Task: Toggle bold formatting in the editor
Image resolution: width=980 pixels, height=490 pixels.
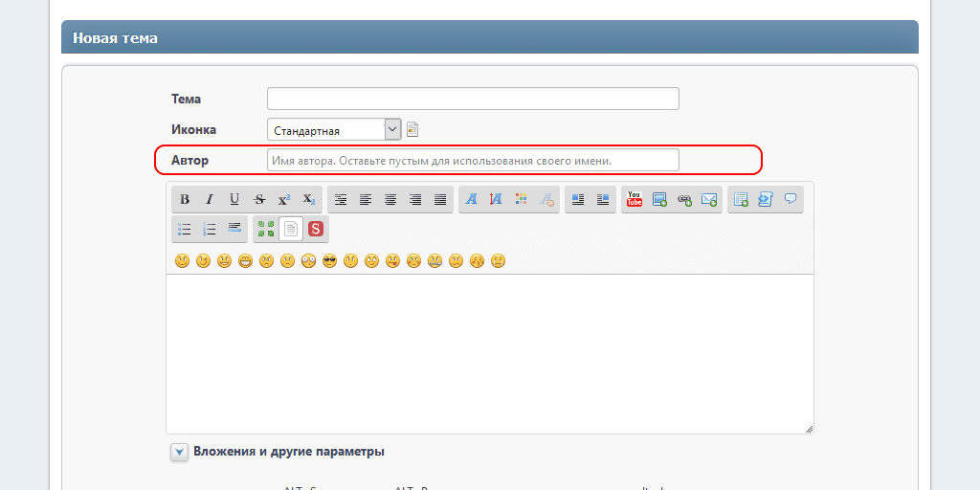Action: point(185,200)
